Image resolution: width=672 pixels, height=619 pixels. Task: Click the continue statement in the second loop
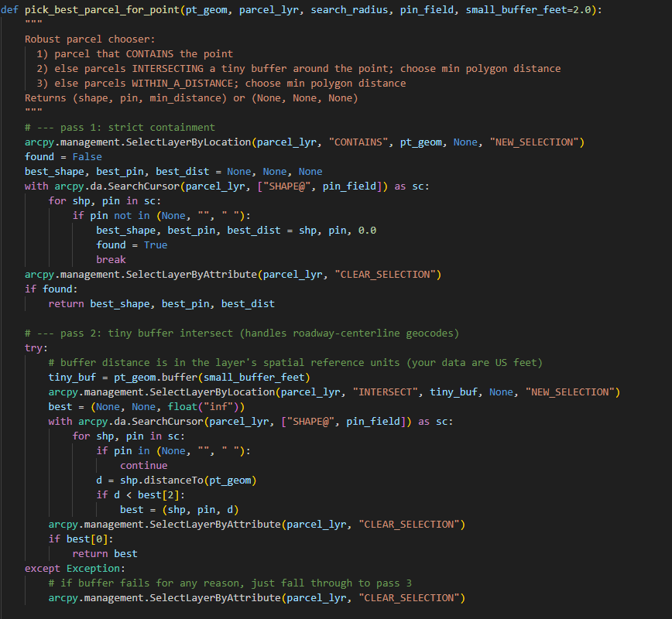coord(143,465)
